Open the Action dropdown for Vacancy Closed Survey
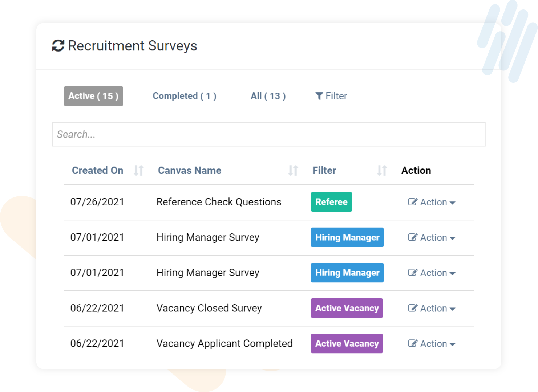Screen dimensions: 538x392 [x=434, y=308]
